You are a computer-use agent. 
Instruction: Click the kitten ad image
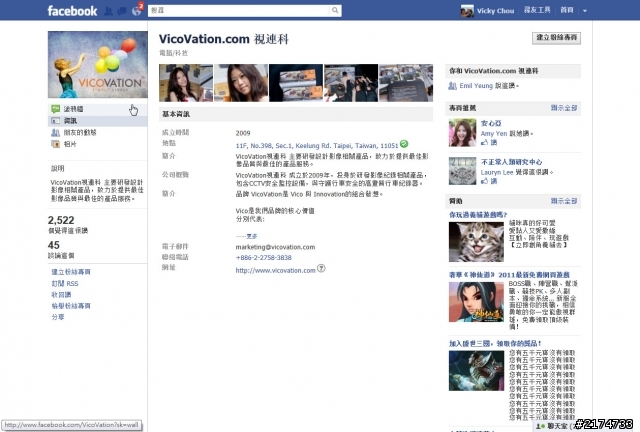[x=476, y=242]
